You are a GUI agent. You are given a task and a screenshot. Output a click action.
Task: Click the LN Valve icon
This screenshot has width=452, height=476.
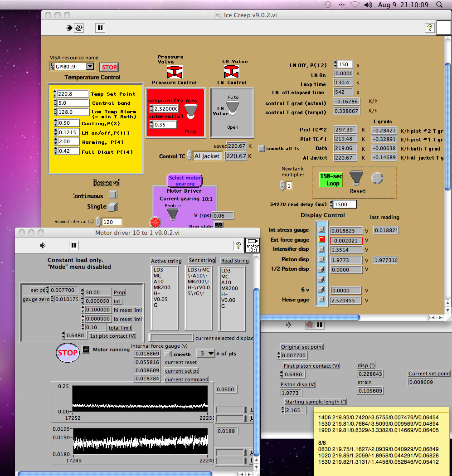[231, 72]
